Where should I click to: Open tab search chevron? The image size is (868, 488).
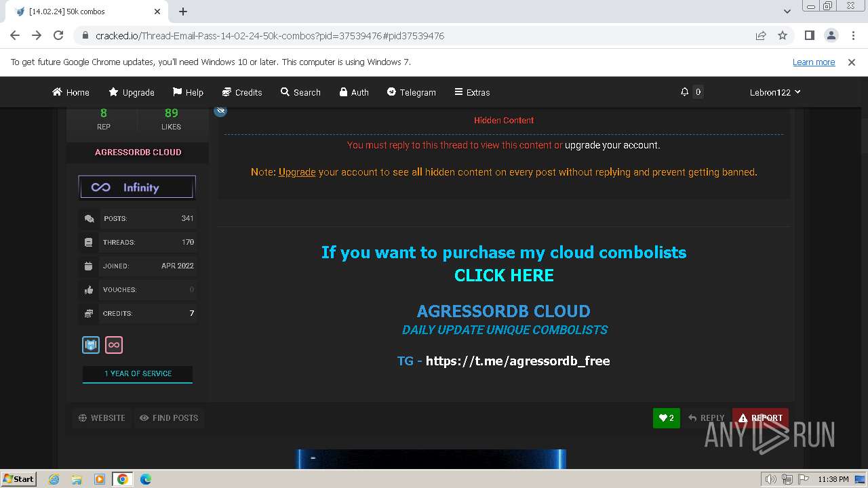787,12
